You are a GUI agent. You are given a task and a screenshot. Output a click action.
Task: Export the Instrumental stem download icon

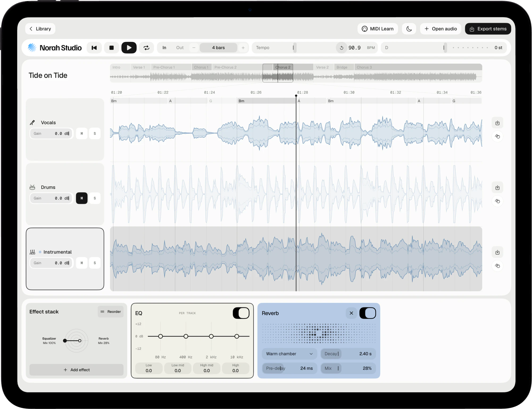pos(497,252)
